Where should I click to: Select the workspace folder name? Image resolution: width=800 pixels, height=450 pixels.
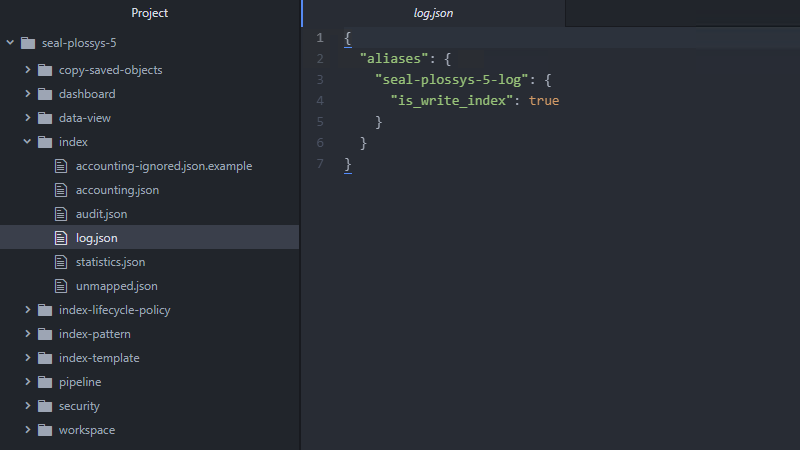point(87,430)
